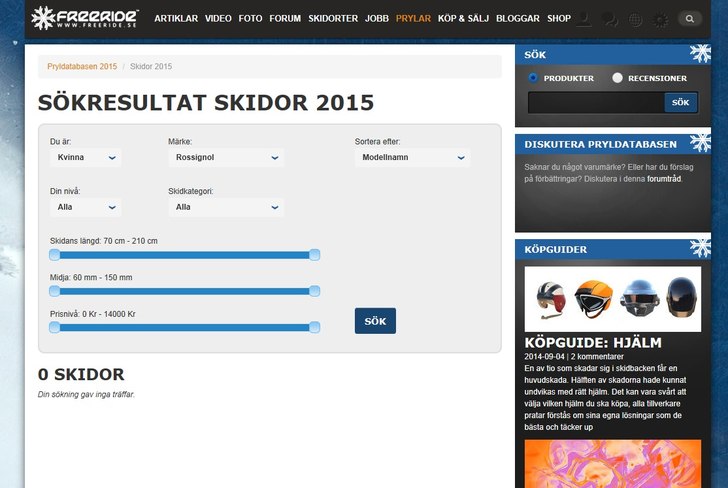This screenshot has height=488, width=728.
Task: Select the Recensioner radio button
Action: click(617, 78)
